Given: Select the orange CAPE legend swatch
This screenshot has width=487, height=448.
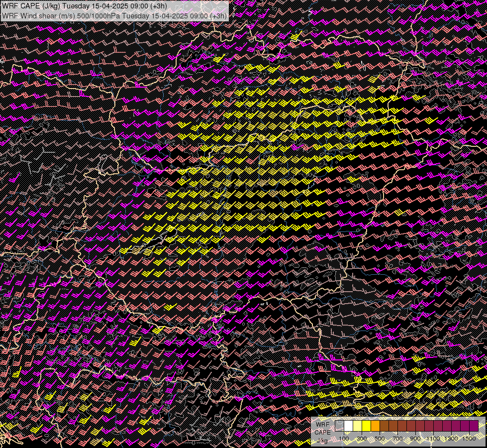Looking at the screenshot, I should click(375, 426).
